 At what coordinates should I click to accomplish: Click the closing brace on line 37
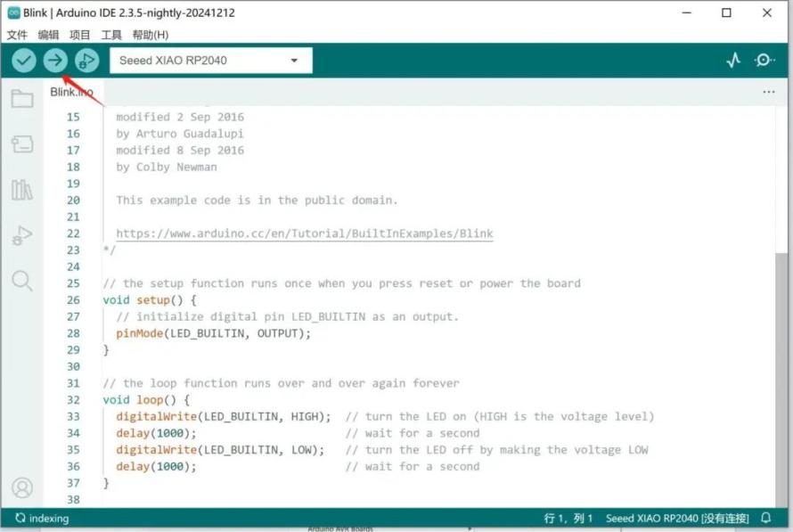tap(106, 484)
